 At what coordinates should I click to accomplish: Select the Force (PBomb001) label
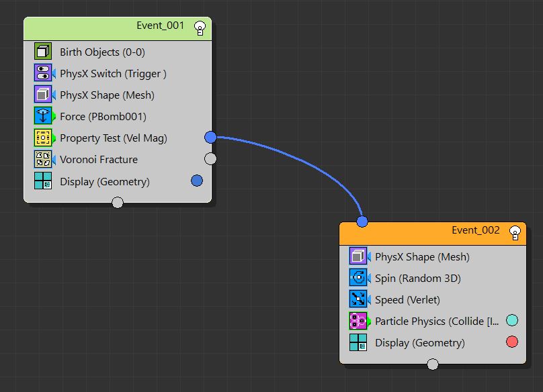click(103, 117)
